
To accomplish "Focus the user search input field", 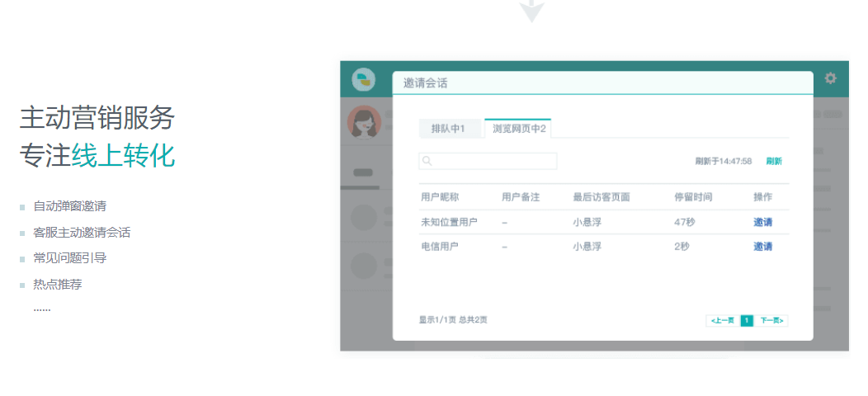I will click(x=488, y=161).
